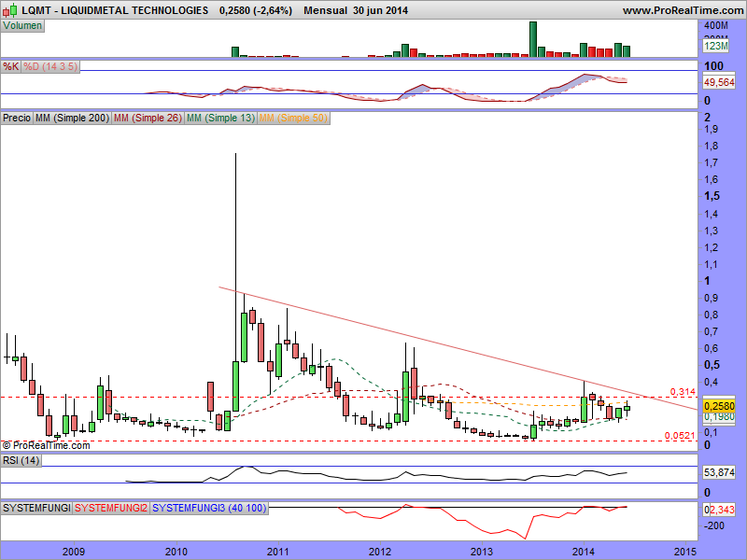Click the 2010 year label on time axis
The image size is (747, 560).
point(176,552)
